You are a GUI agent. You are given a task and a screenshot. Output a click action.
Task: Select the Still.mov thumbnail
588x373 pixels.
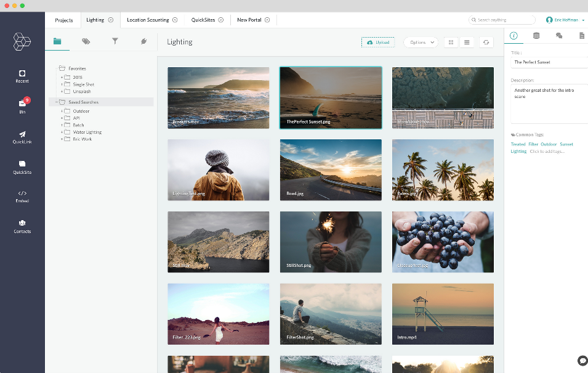[x=218, y=242]
